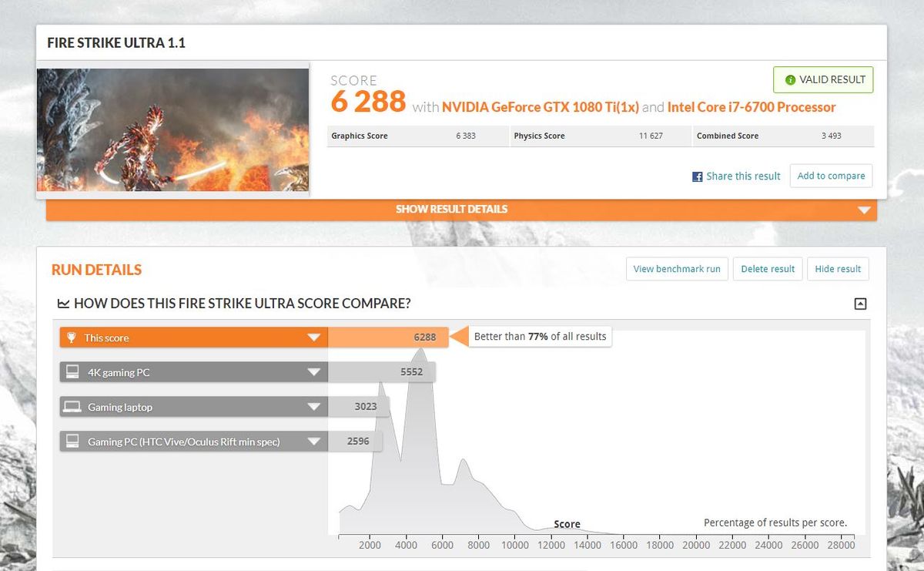This screenshot has height=571, width=924.
Task: Click the RUN DETAILS heading
Action: 97,270
